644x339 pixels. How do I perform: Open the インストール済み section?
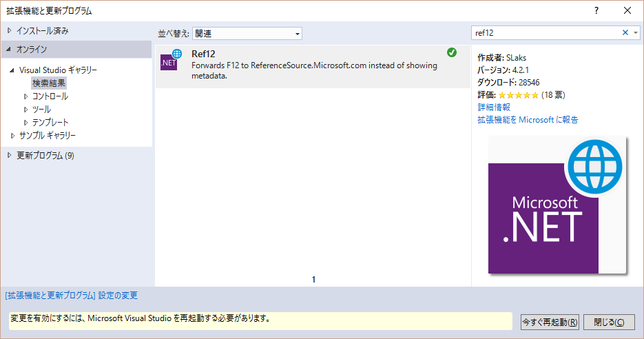point(42,31)
